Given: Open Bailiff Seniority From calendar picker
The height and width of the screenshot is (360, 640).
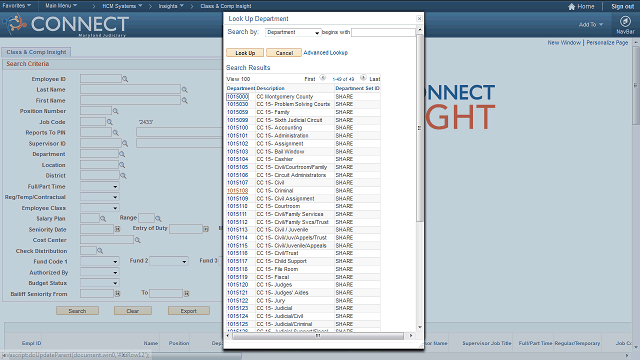Looking at the screenshot, I should pos(118,293).
